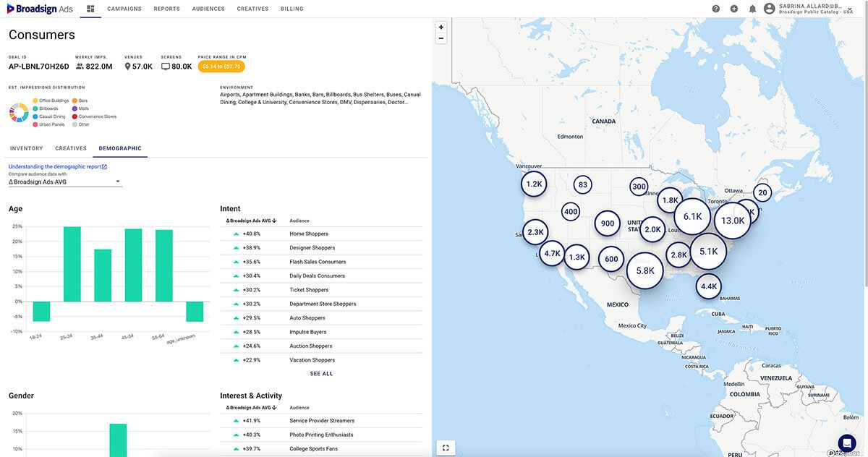Select the 13.0K map cluster
The image size is (868, 457).
(733, 221)
